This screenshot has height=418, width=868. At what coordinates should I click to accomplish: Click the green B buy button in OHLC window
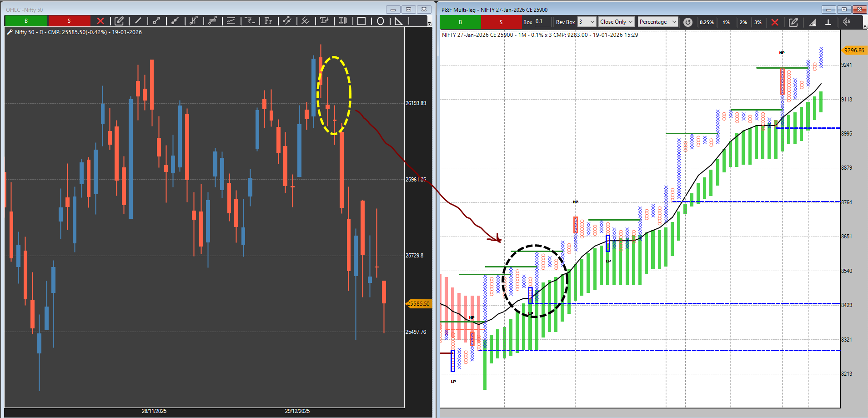pyautogui.click(x=26, y=21)
